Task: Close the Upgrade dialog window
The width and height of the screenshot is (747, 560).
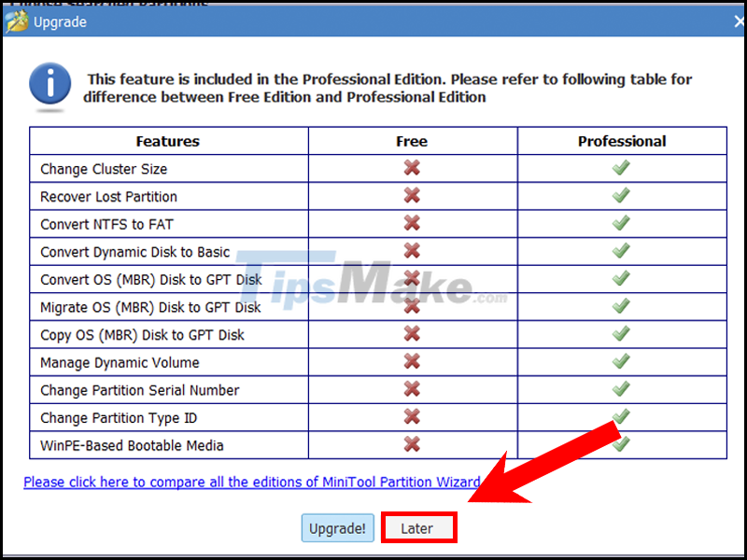Action: (740, 21)
